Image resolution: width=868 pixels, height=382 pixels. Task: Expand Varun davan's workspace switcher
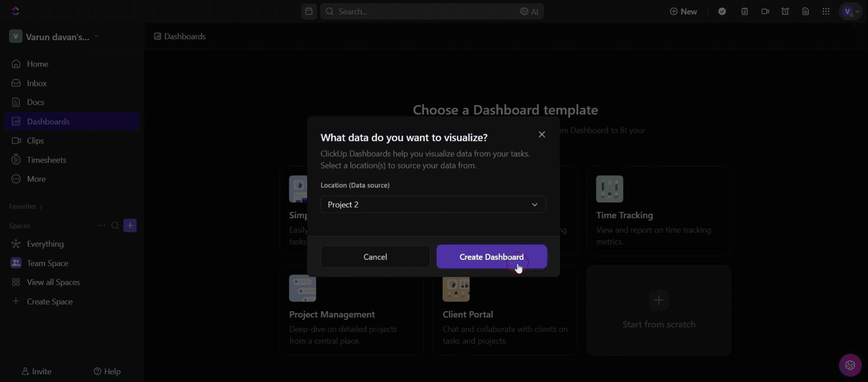(54, 37)
